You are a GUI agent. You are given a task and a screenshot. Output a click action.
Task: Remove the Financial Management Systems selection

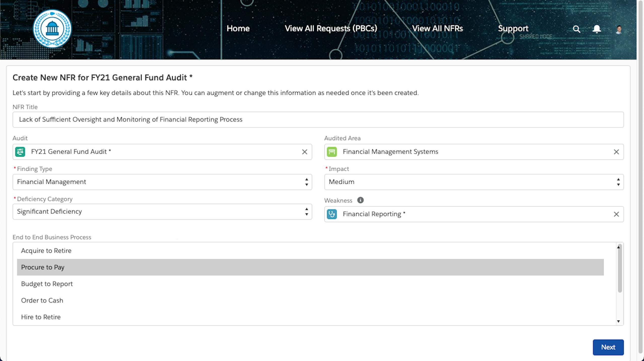point(616,152)
